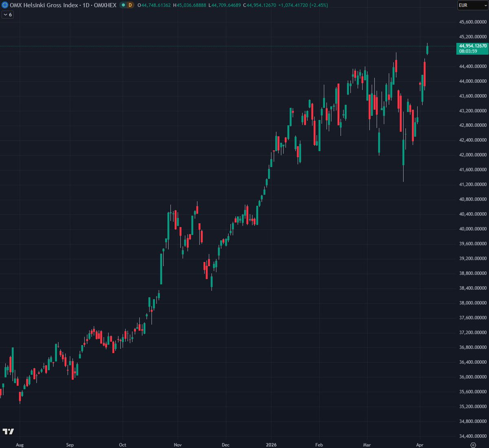Click the 40,000.00000 price axis label
This screenshot has width=489, height=448.
pyautogui.click(x=473, y=229)
